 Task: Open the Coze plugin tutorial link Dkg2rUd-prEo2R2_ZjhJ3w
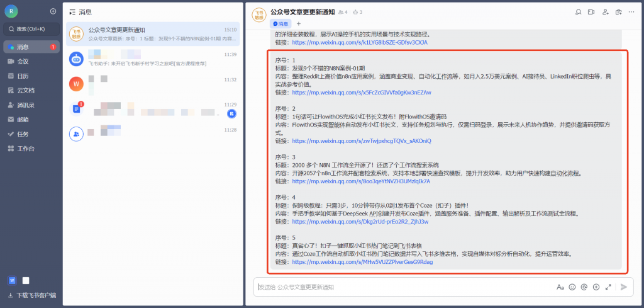click(x=360, y=222)
